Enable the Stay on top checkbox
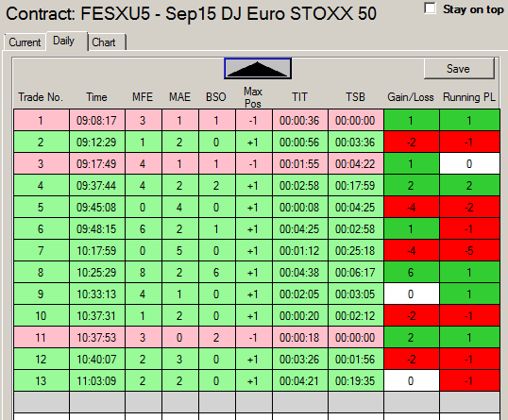 (430, 8)
